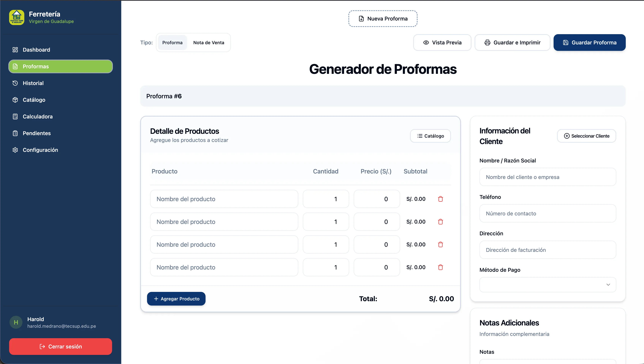Click the gear icon next to Configuración
The image size is (644, 364).
(x=15, y=150)
